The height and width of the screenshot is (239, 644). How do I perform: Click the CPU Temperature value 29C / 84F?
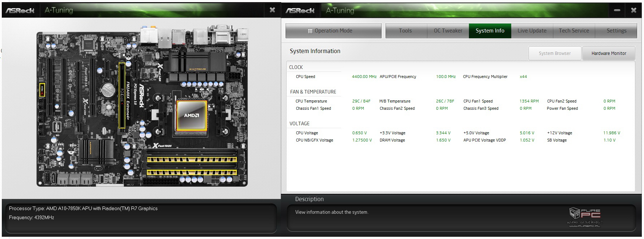(x=361, y=101)
